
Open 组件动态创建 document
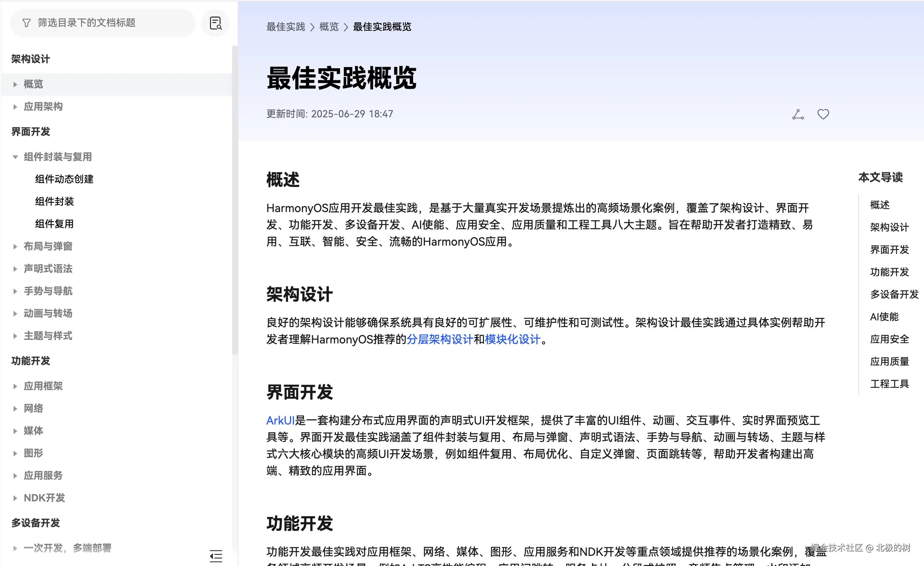pyautogui.click(x=64, y=179)
